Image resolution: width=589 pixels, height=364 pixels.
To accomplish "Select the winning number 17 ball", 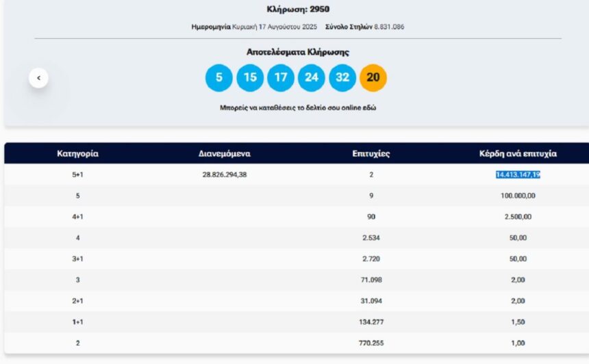I will point(281,77).
